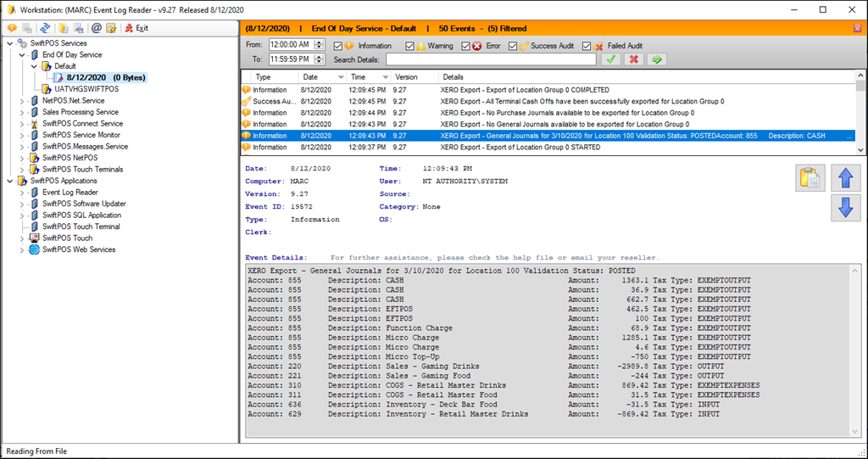This screenshot has width=868, height=459.
Task: Click the From time field 12:00:00 AM
Action: point(292,44)
